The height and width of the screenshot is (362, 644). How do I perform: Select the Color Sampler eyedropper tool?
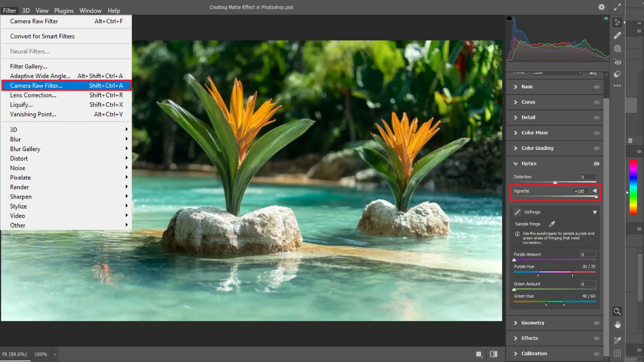617,340
